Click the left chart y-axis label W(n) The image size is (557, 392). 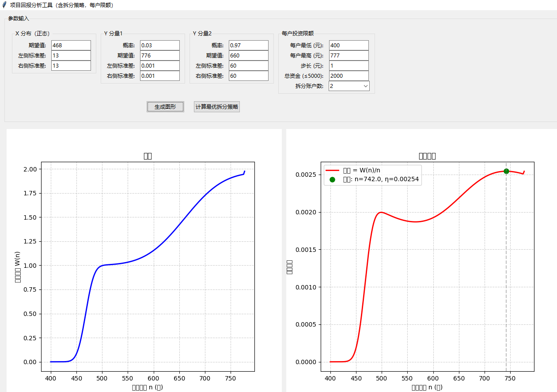17,267
